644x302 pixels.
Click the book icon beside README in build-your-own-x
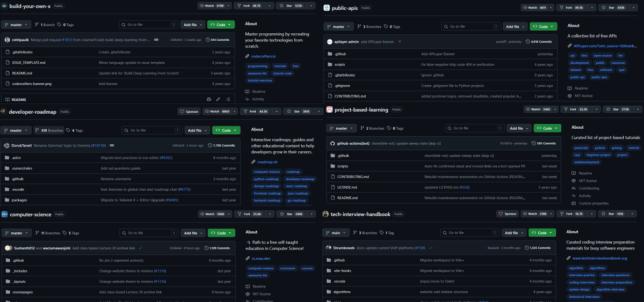click(x=8, y=99)
